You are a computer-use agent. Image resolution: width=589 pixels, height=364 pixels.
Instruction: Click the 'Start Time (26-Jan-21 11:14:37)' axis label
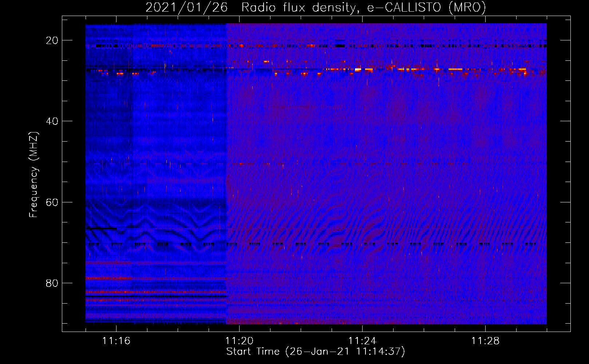click(316, 352)
